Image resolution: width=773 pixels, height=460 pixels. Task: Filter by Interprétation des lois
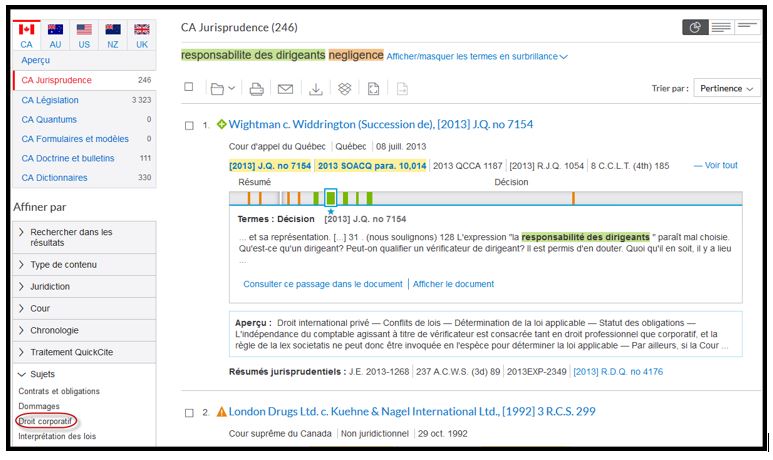(57, 436)
